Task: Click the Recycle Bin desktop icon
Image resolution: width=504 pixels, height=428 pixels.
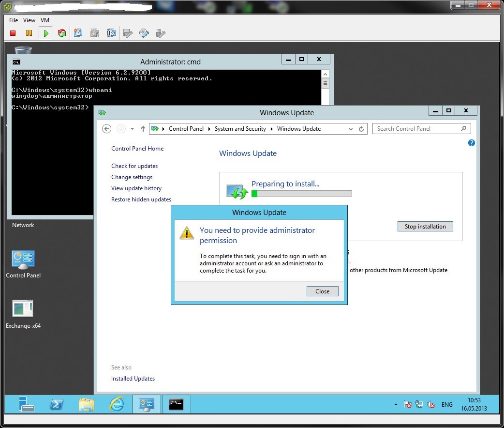Action: [x=23, y=50]
